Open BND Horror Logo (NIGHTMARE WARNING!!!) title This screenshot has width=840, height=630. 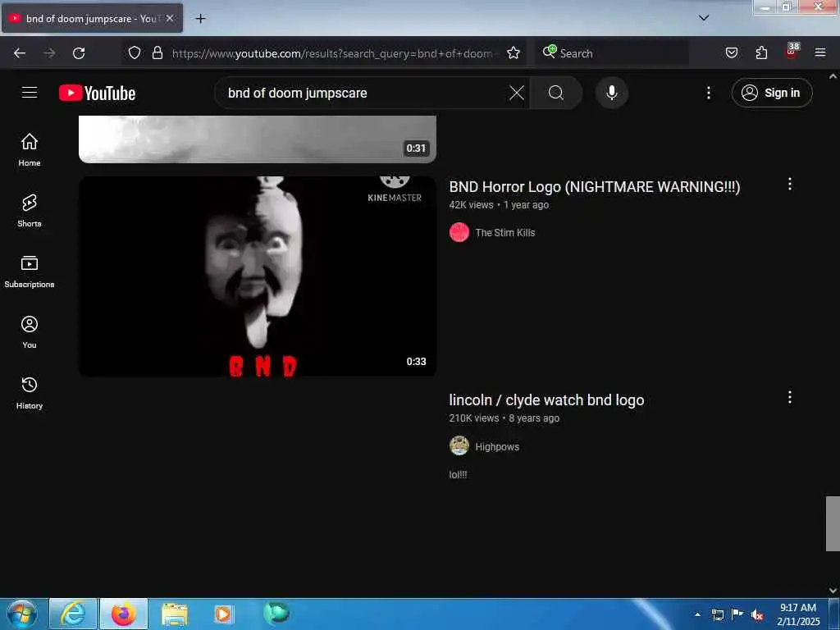pos(594,187)
